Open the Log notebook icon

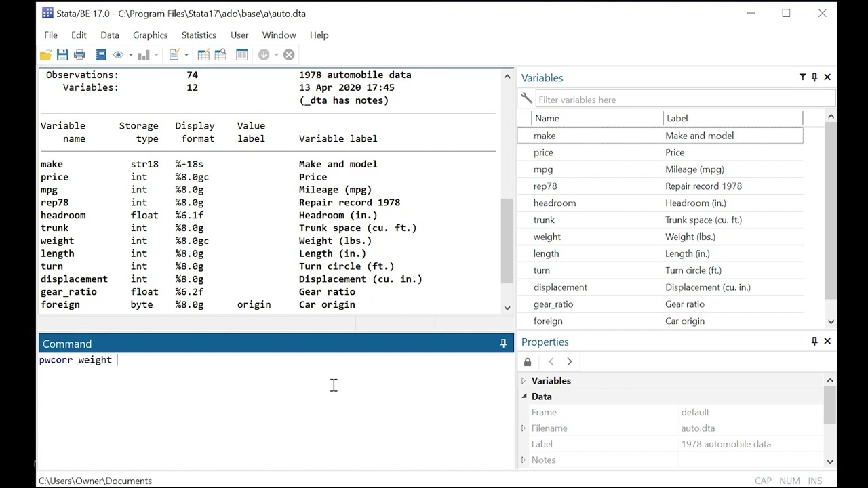coord(101,55)
